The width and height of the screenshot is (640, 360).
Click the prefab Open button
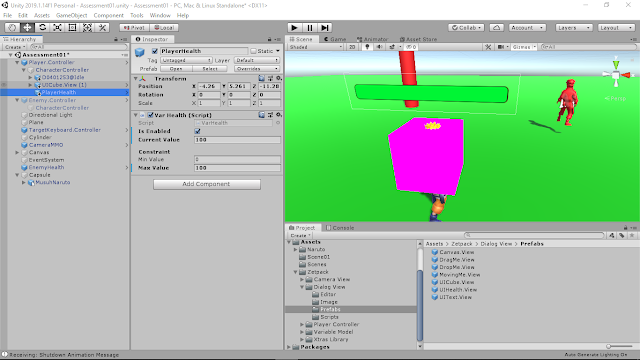click(x=176, y=69)
